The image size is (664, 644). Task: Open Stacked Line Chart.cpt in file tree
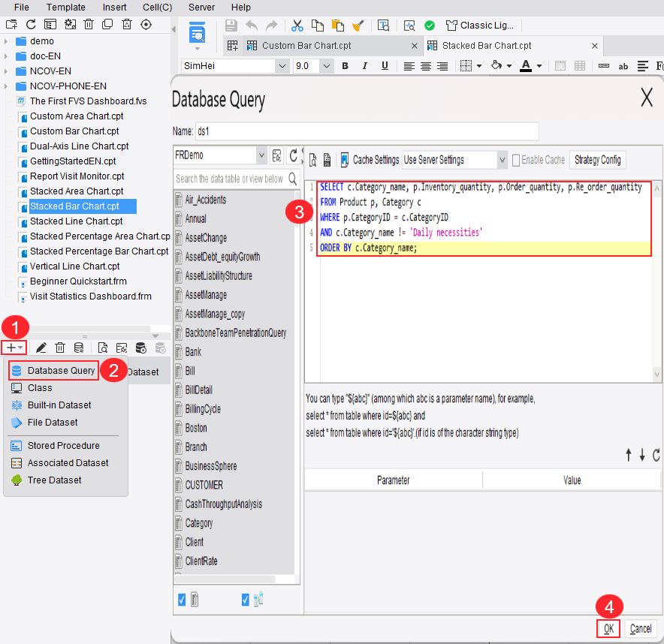pos(76,221)
